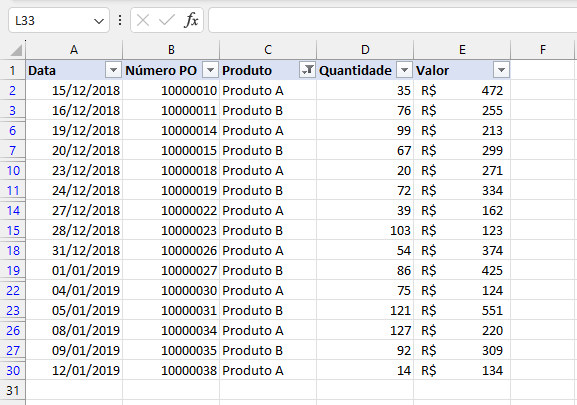
Task: Select column A header
Action: 74,50
